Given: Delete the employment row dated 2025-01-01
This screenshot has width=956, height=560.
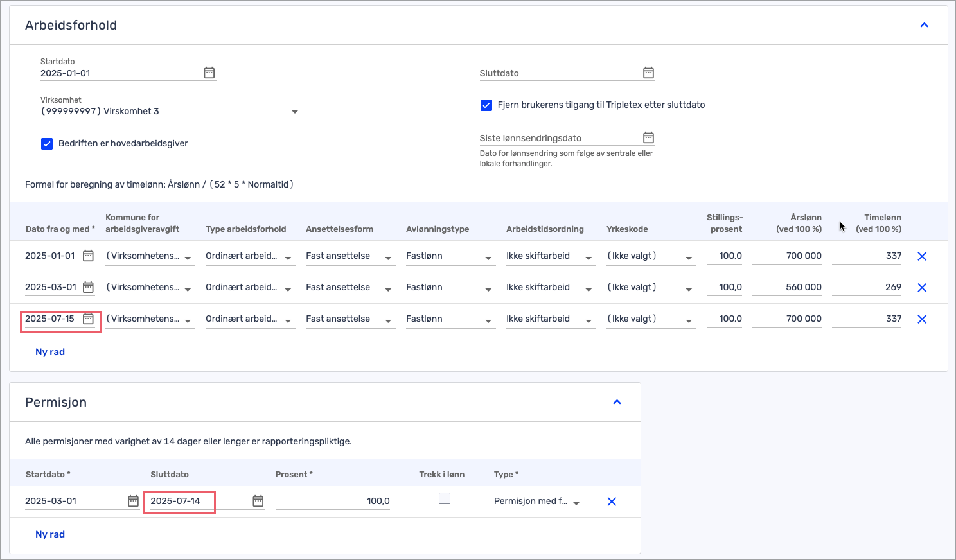Looking at the screenshot, I should pyautogui.click(x=922, y=256).
